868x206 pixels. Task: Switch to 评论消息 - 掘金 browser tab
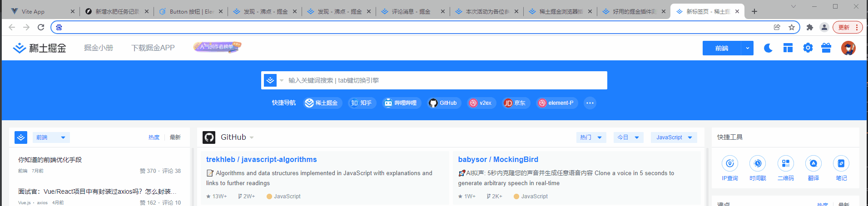click(412, 11)
